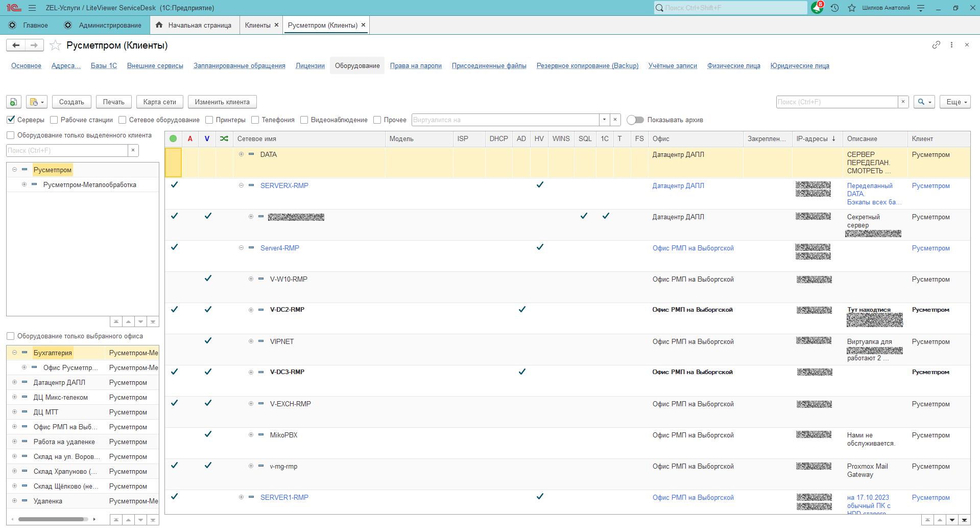This screenshot has height=531, width=980.
Task: Jump to end of equipment list arrow
Action: coord(964,520)
